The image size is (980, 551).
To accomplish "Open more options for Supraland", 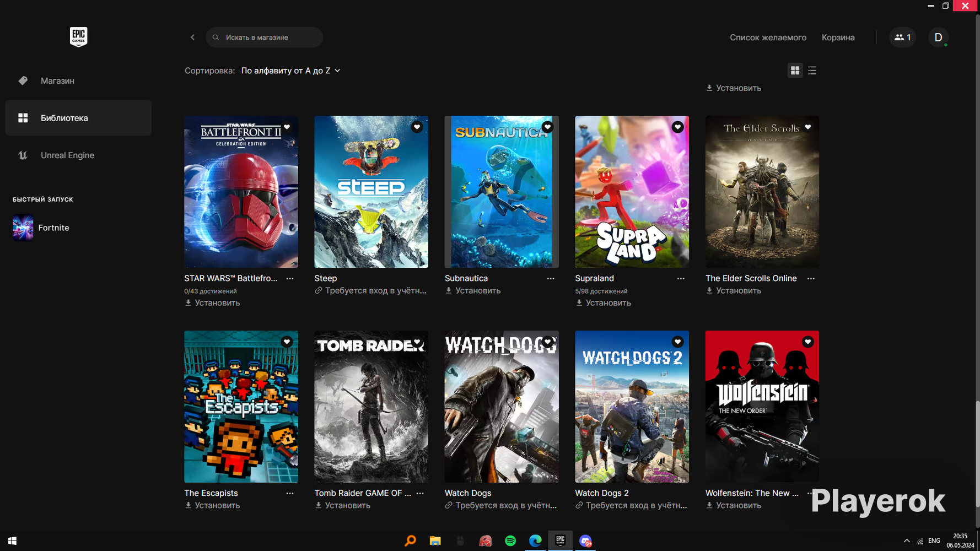I will [681, 278].
